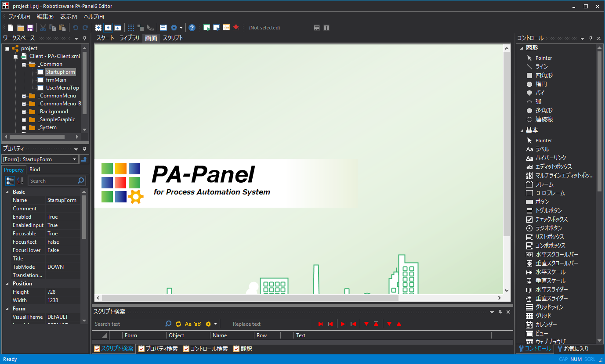Expand the _CommonMenu folder
This screenshot has width=605, height=364.
pyautogui.click(x=24, y=96)
